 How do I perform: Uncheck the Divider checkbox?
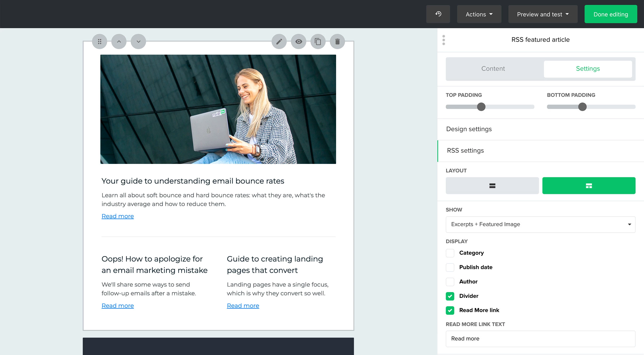coord(450,296)
